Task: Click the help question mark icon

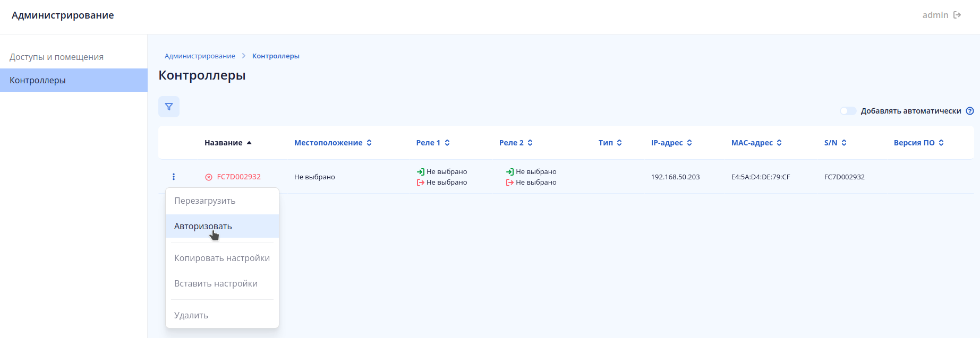Action: [970, 111]
